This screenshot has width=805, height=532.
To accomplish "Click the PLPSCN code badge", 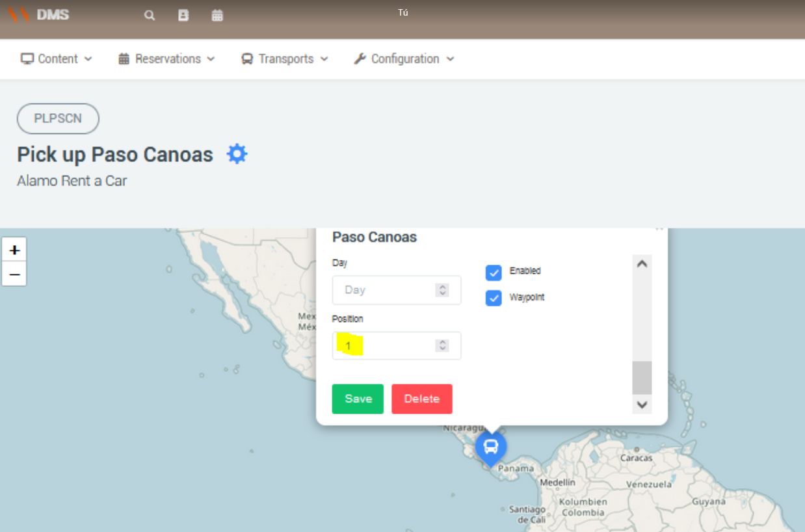I will tap(58, 119).
